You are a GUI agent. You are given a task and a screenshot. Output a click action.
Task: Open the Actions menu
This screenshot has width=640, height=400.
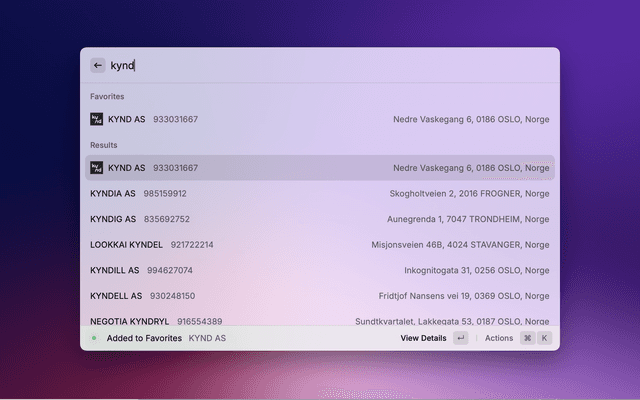tap(499, 338)
